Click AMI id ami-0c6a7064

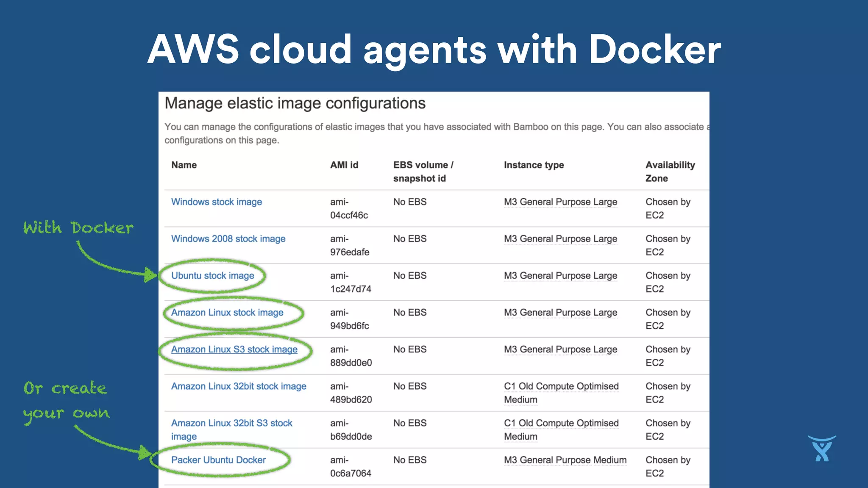point(351,466)
